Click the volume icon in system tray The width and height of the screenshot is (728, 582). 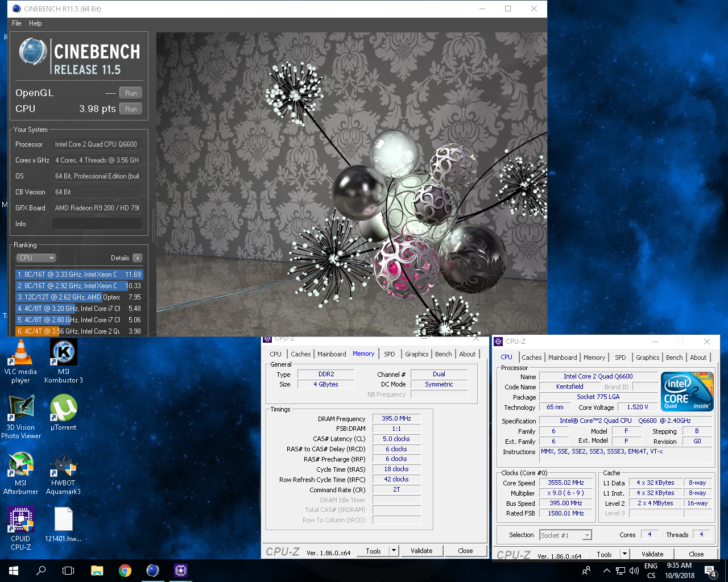point(633,571)
